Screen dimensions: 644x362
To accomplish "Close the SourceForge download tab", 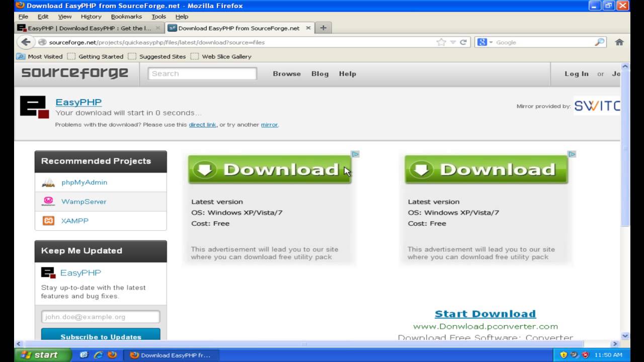I will click(x=308, y=28).
